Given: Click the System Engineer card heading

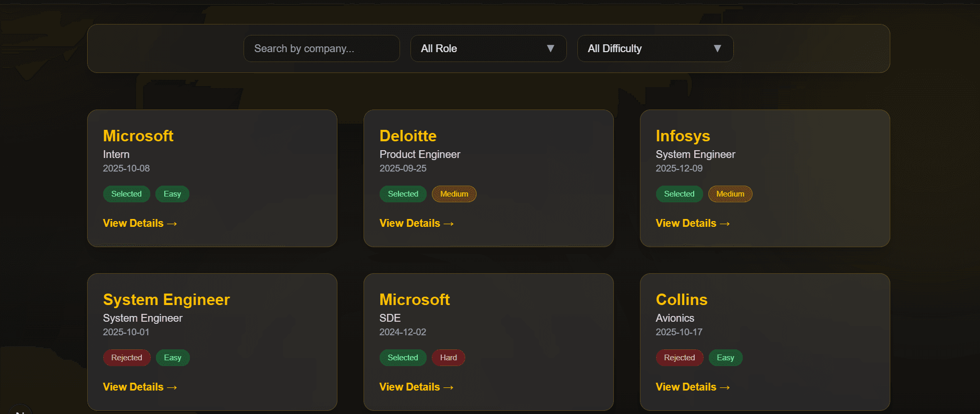Looking at the screenshot, I should coord(166,300).
